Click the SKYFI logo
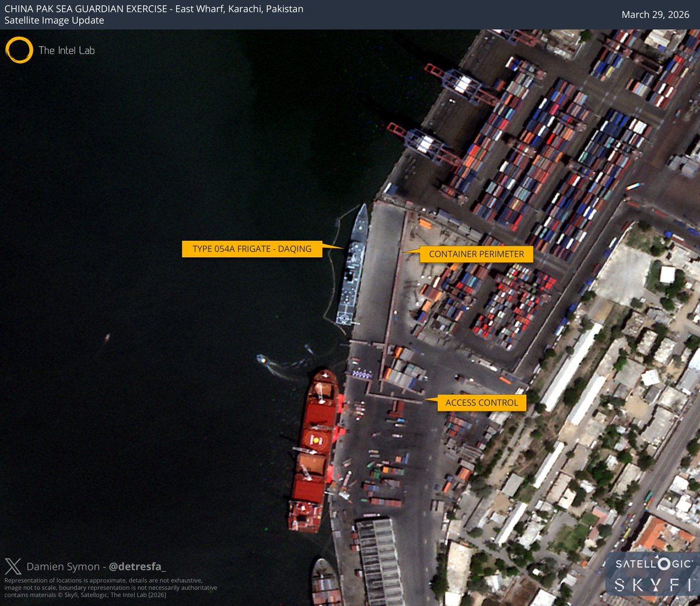Screen dimensions: 700x606 pyautogui.click(x=654, y=585)
